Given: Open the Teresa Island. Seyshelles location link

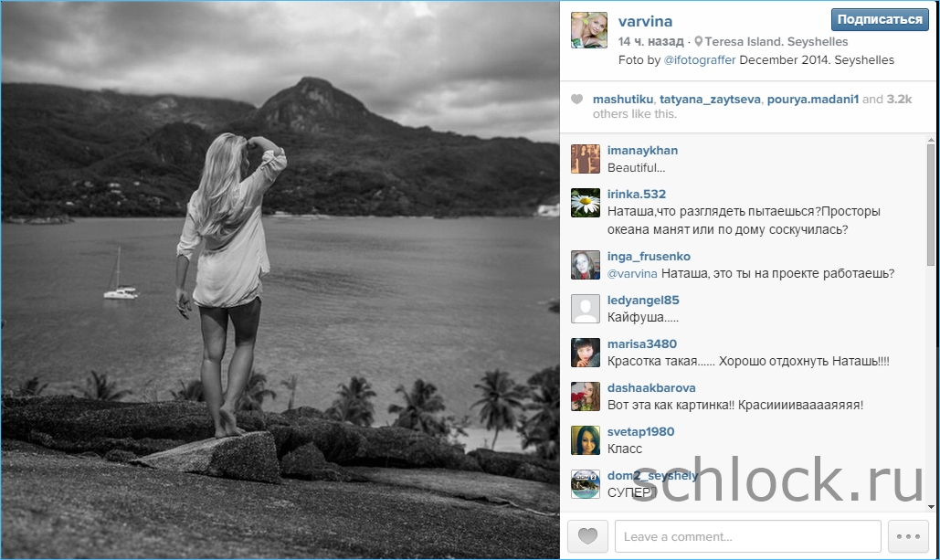Looking at the screenshot, I should click(x=776, y=41).
